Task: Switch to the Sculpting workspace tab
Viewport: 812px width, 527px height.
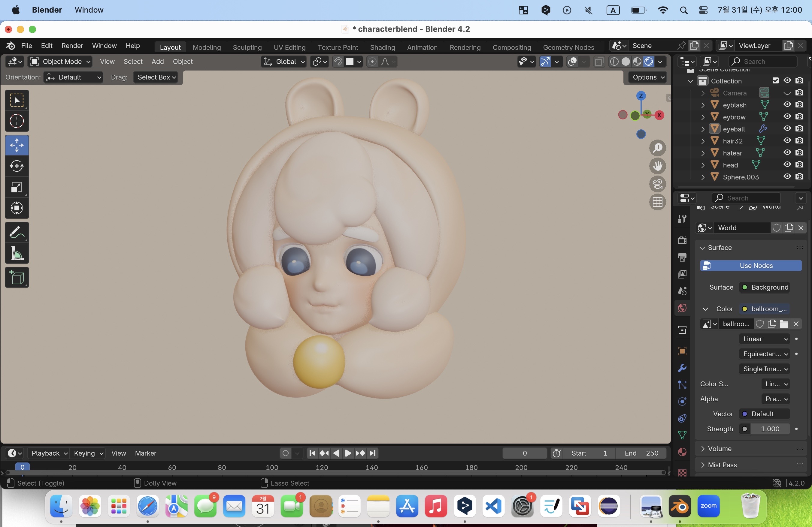Action: [247, 47]
